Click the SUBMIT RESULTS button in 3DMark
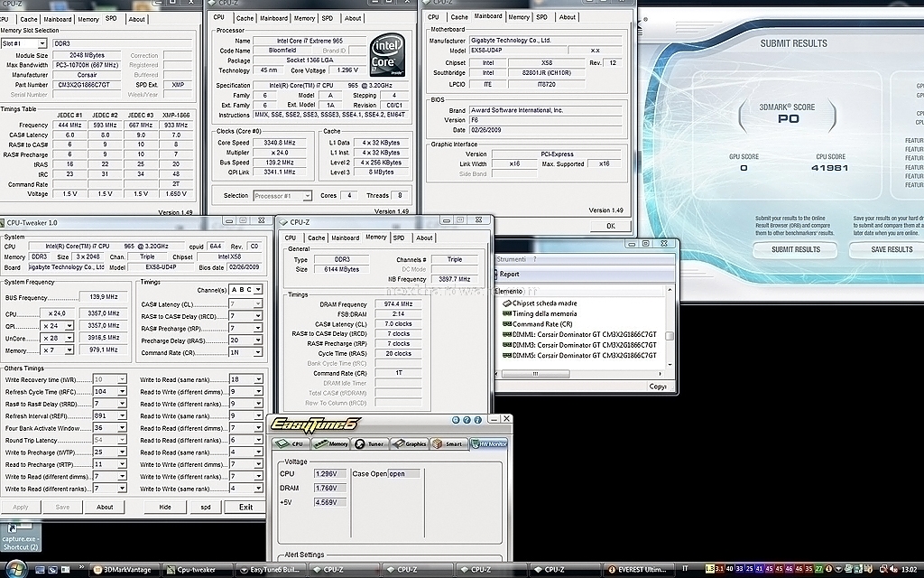924x578 pixels. pyautogui.click(x=796, y=249)
